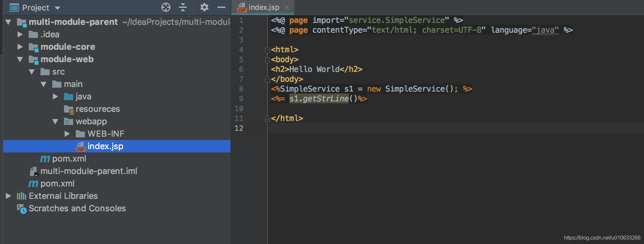Click Maven icon of module-web pom.xml
The width and height of the screenshot is (644, 244).
click(45, 159)
